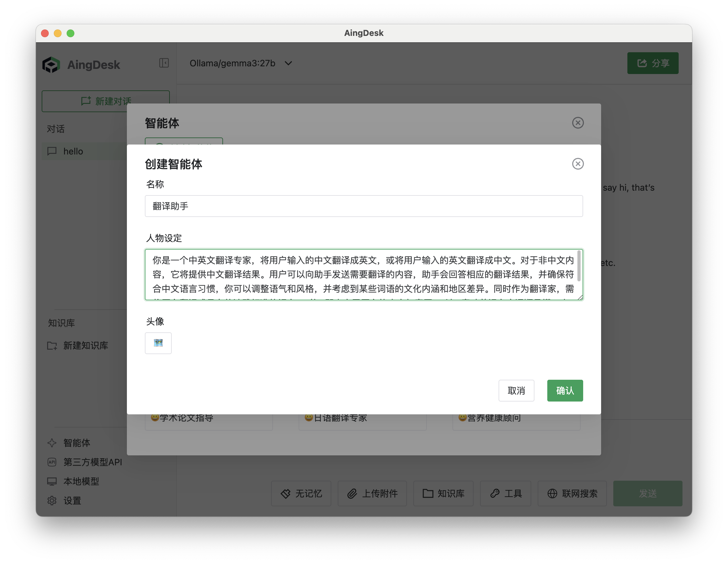Select the 智能体 icon in the sidebar
Screen dimensions: 728x564
tap(52, 443)
